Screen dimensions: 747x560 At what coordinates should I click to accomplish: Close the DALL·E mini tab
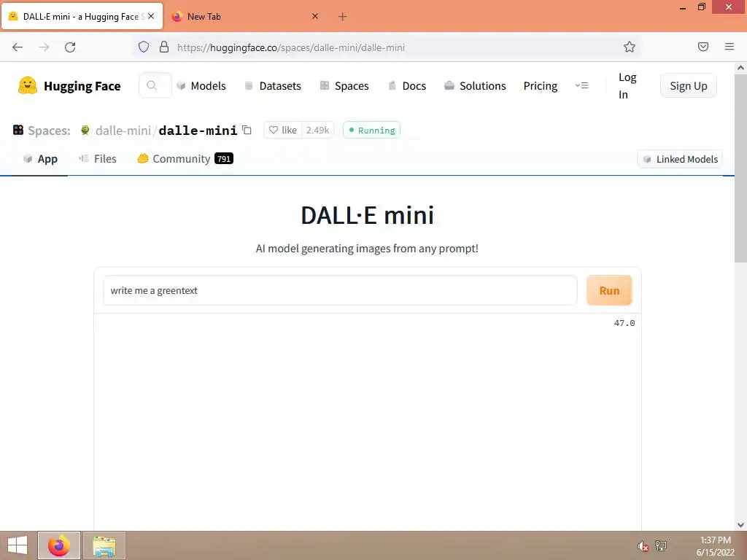click(x=151, y=16)
